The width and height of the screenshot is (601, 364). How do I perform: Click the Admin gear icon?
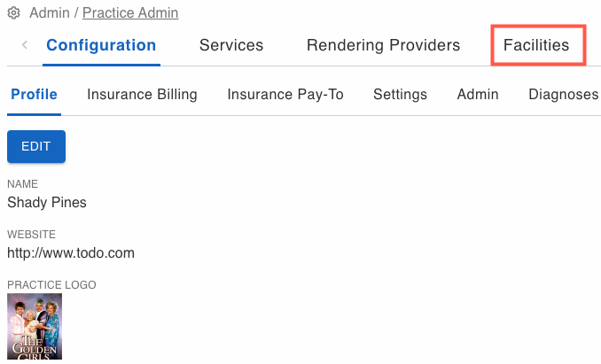(x=14, y=12)
